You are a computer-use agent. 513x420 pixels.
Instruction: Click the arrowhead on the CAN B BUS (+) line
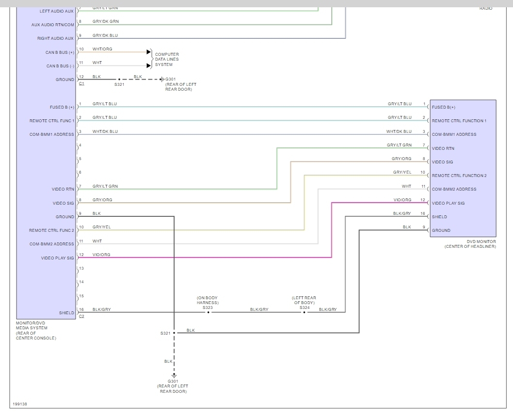click(149, 51)
